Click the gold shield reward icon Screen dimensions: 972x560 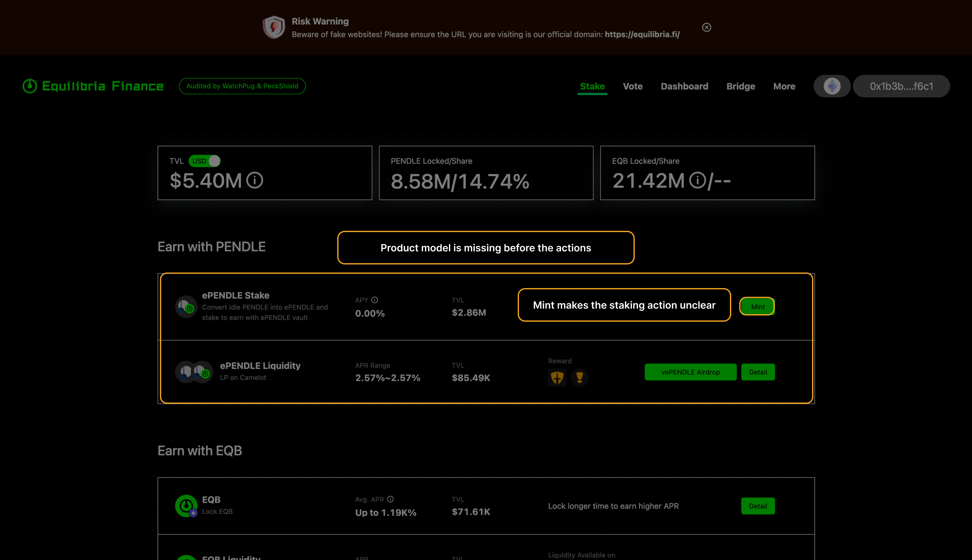point(557,378)
